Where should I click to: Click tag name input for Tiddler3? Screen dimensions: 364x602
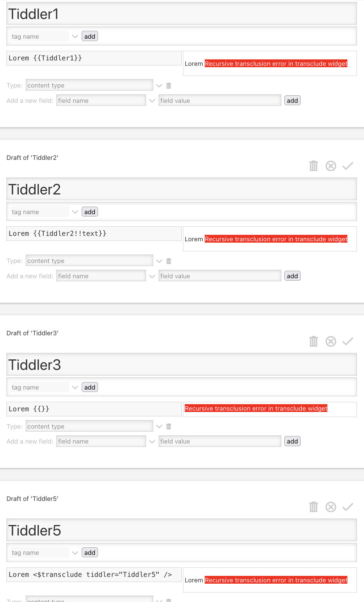[x=40, y=387]
